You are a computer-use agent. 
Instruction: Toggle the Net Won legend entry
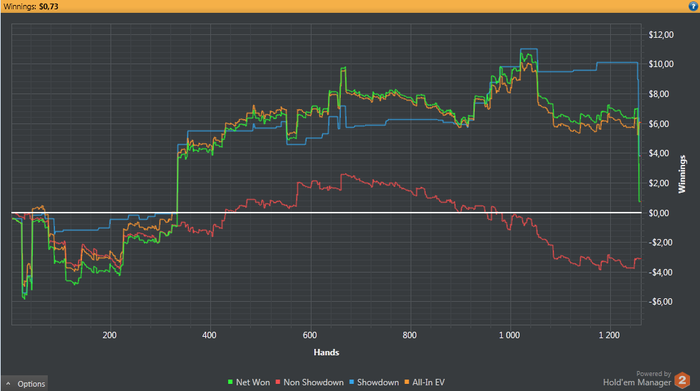[249, 382]
